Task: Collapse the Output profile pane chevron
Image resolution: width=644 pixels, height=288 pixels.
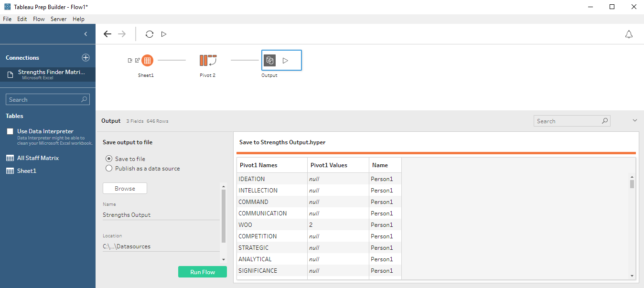Action: pyautogui.click(x=634, y=121)
